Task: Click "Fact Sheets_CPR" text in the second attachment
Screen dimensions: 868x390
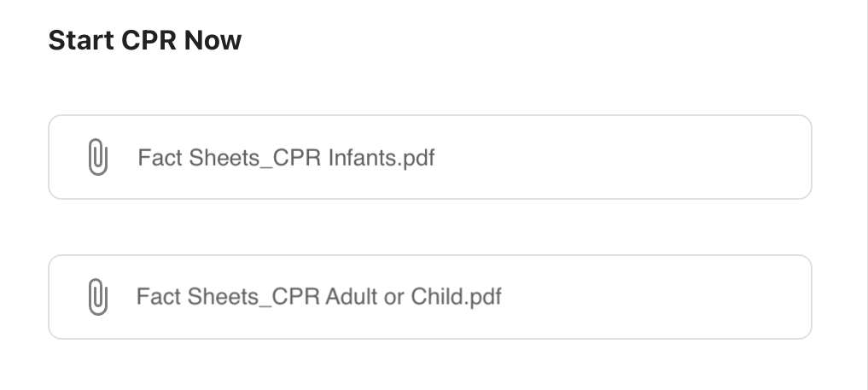Action: pos(228,297)
